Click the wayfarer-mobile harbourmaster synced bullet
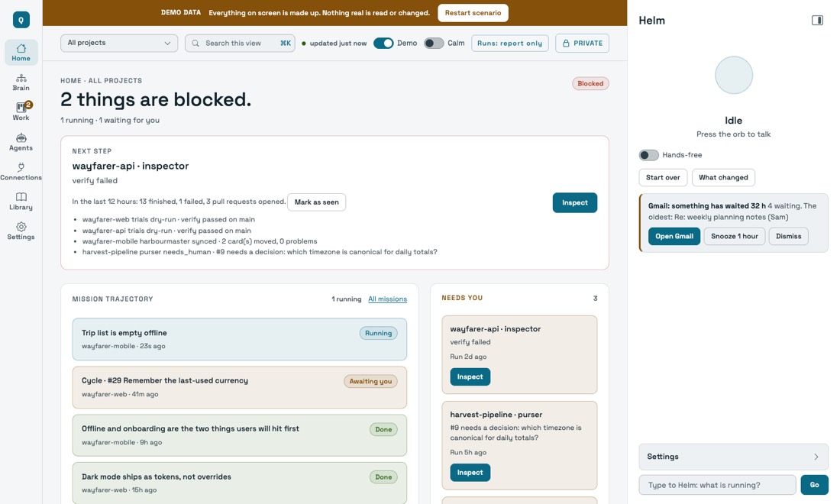The width and height of the screenshot is (840, 504). click(199, 241)
